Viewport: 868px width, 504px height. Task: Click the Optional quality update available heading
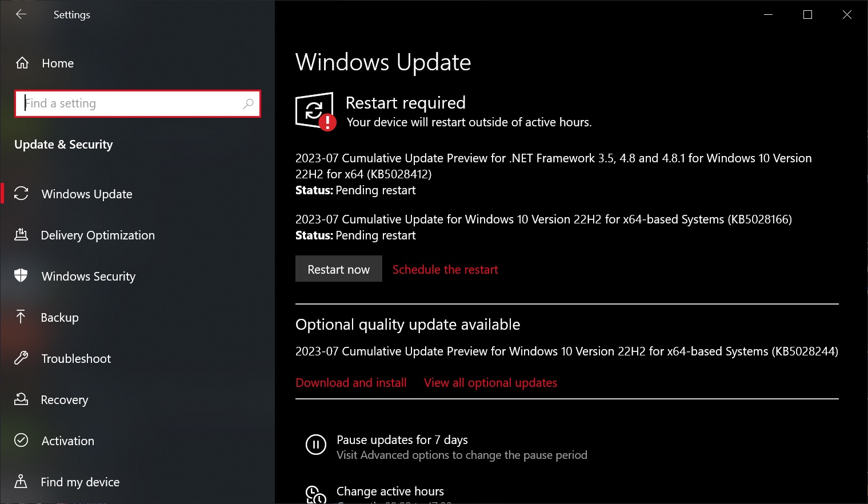pyautogui.click(x=407, y=324)
